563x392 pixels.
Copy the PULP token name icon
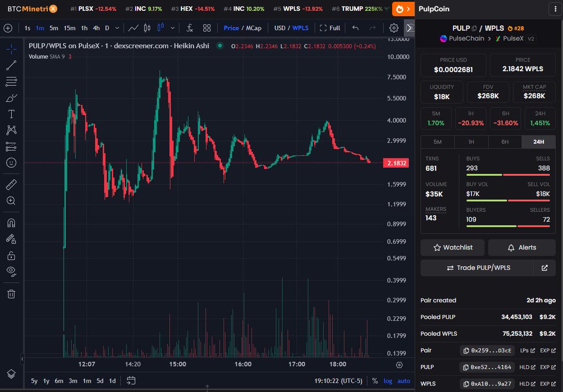pyautogui.click(x=475, y=28)
